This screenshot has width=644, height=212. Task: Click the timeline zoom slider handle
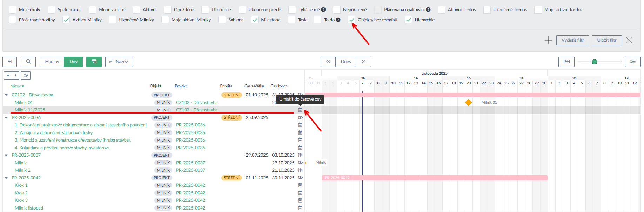pyautogui.click(x=594, y=62)
